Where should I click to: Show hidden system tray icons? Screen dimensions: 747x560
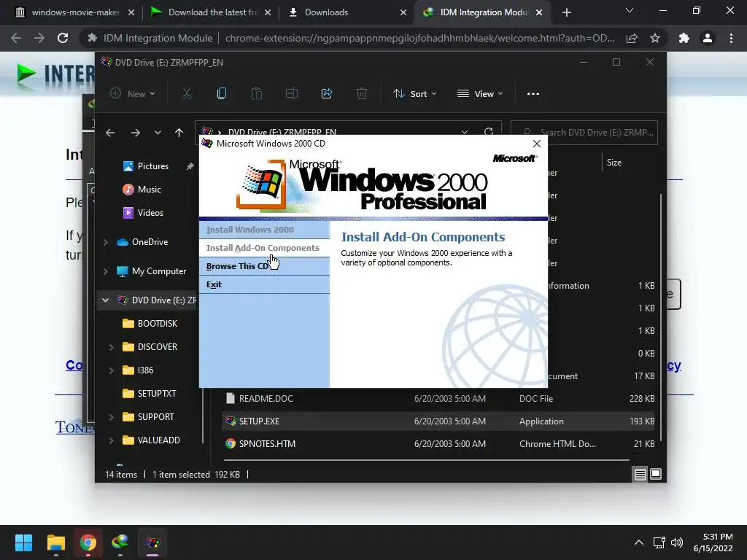[639, 542]
